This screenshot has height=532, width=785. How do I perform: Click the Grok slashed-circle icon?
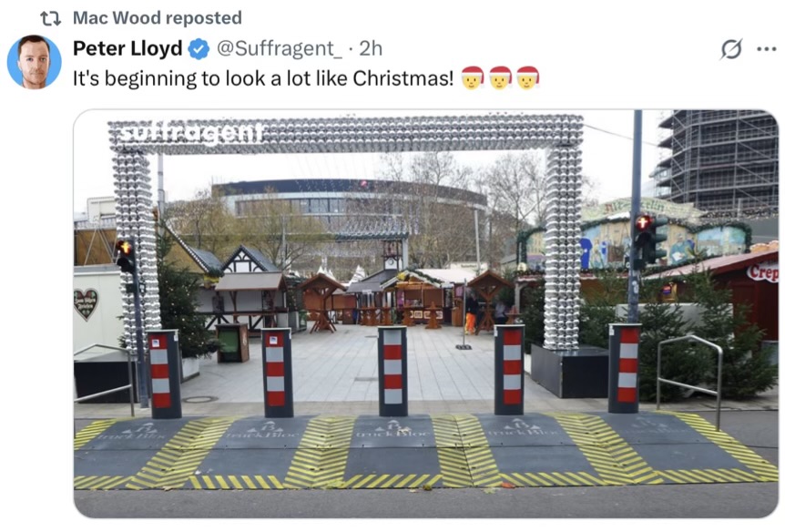[731, 49]
